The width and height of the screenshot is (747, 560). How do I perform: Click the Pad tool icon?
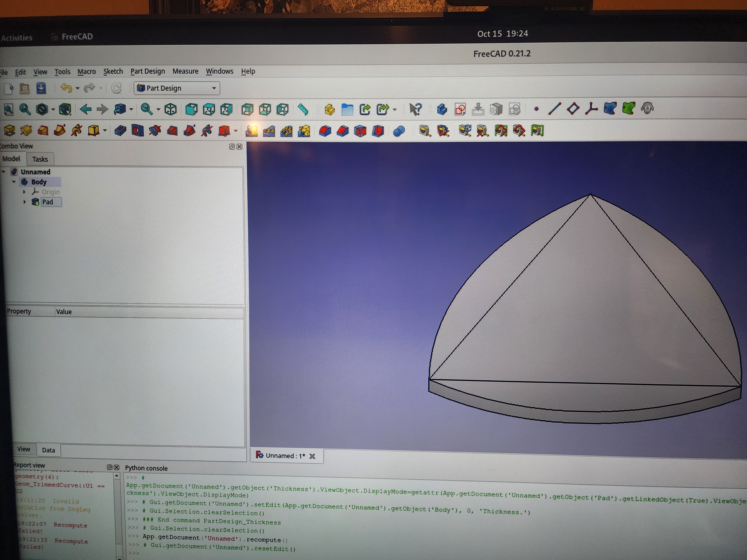pyautogui.click(x=9, y=130)
